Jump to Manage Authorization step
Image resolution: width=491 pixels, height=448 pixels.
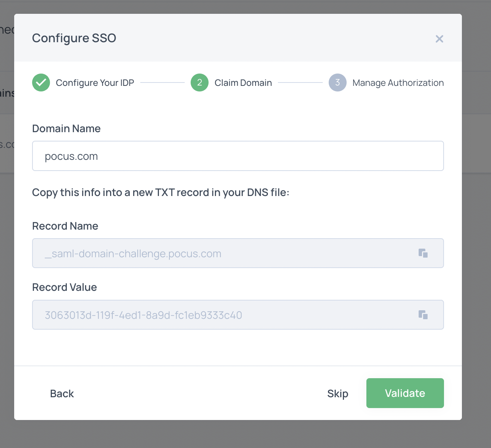coord(398,83)
